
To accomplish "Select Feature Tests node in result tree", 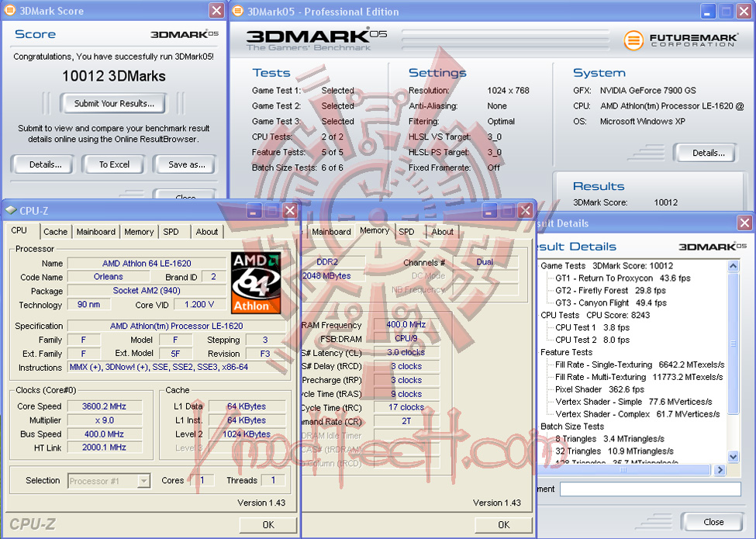I will pyautogui.click(x=566, y=352).
